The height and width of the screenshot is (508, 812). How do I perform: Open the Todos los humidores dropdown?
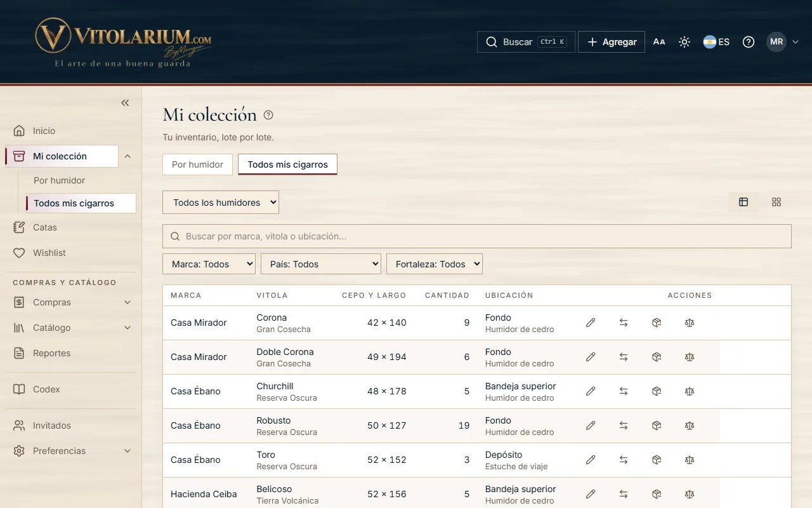[x=221, y=203]
